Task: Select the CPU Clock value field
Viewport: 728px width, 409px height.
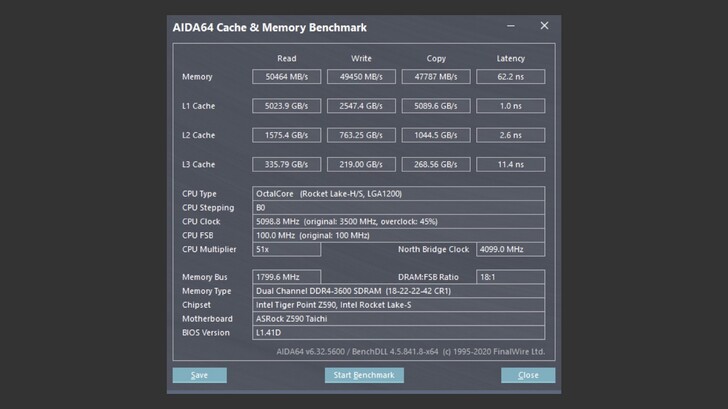Action: pos(398,221)
